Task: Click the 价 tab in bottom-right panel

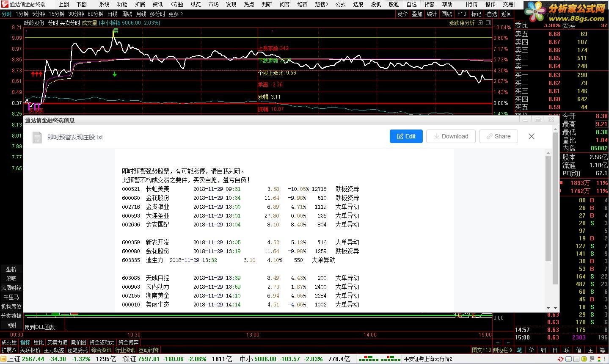Action: click(531, 350)
